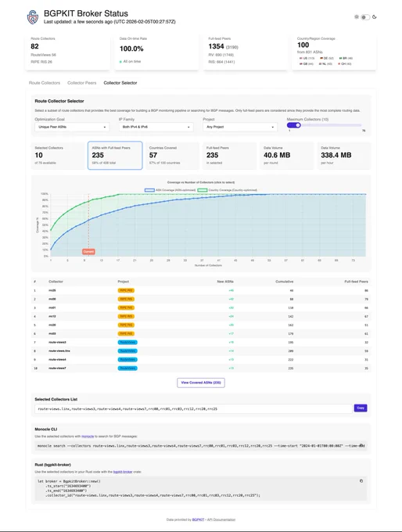This screenshot has height=532, width=402.
Task: Open the API Documentation footer link
Action: [221, 519]
